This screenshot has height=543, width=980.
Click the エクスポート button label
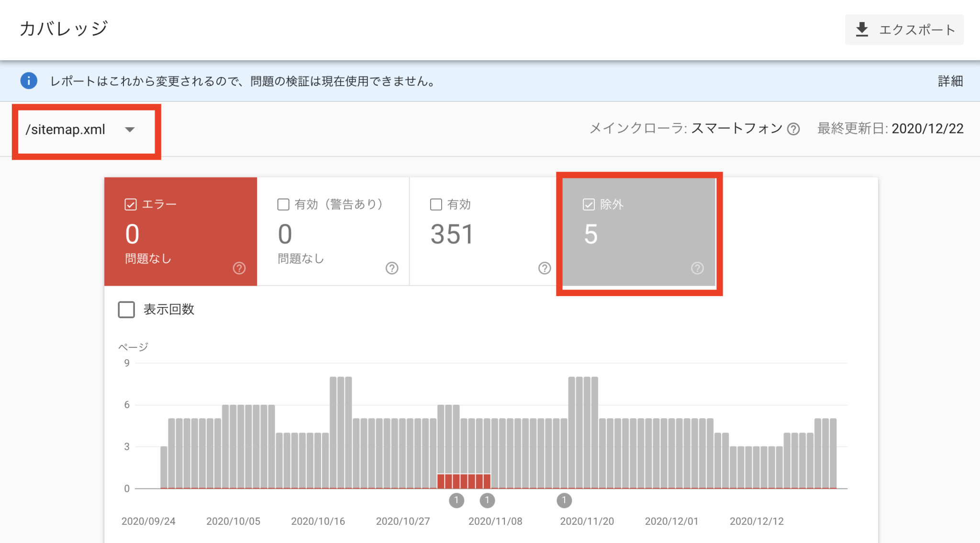917,30
